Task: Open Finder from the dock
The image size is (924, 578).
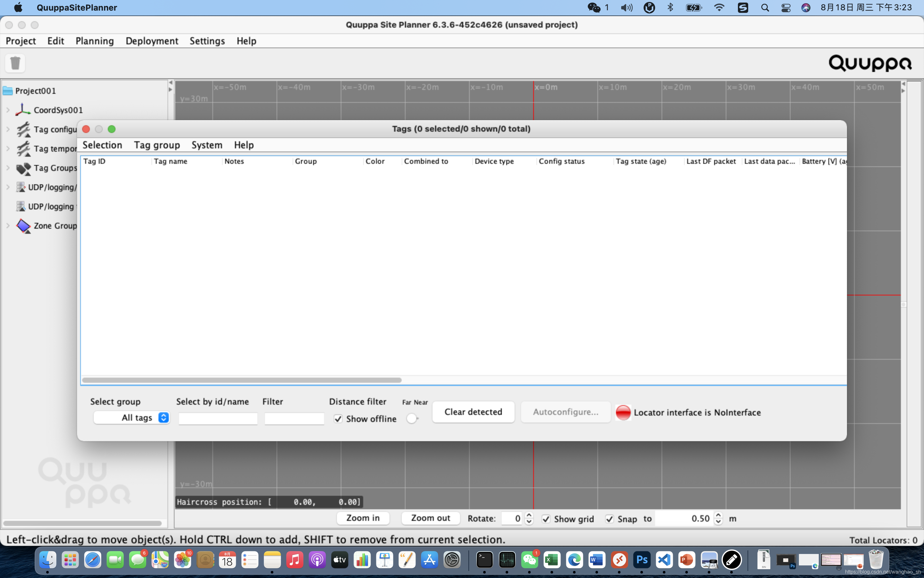Action: (x=48, y=560)
